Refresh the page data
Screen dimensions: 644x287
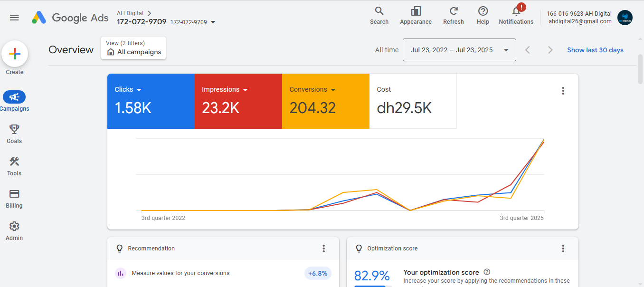click(453, 11)
